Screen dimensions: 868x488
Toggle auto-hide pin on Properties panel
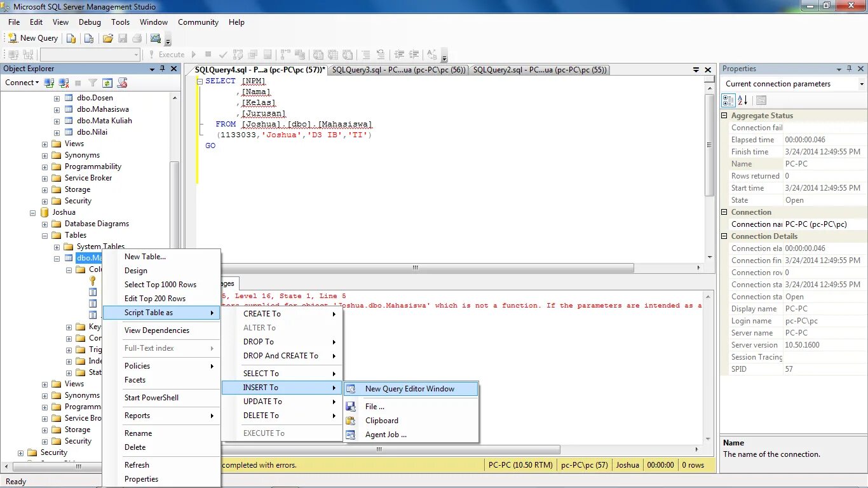(850, 69)
